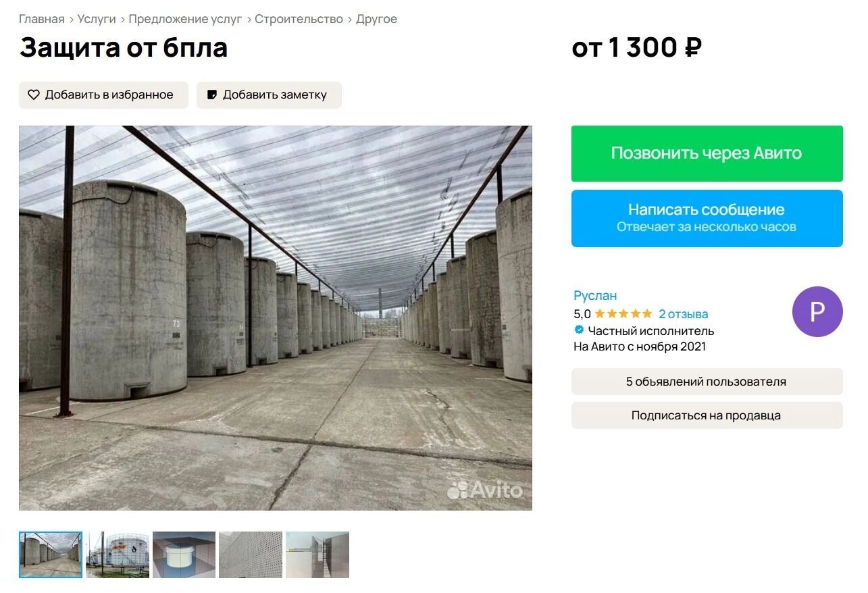Viewport: 868px width, 593px height.
Task: Open seller profile link Руслан
Action: pyautogui.click(x=595, y=296)
